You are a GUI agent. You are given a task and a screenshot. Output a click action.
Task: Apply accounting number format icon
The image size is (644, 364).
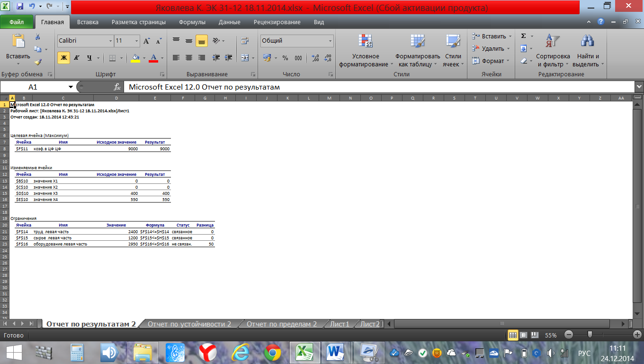click(x=267, y=58)
